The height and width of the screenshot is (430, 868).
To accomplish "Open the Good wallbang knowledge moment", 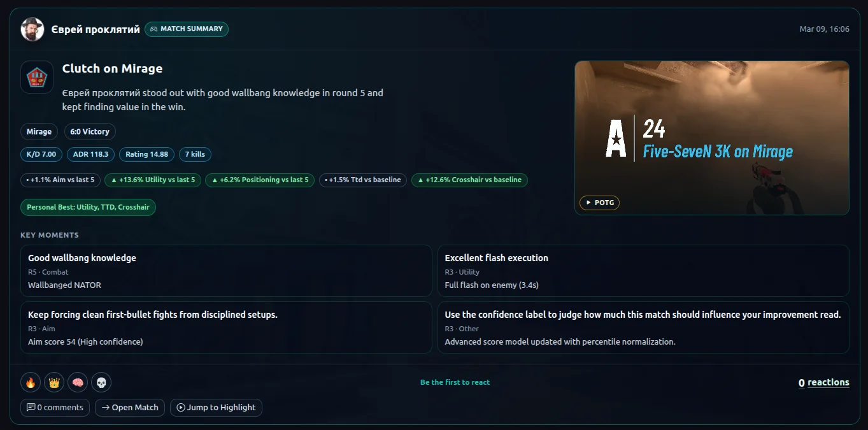I will tap(226, 271).
